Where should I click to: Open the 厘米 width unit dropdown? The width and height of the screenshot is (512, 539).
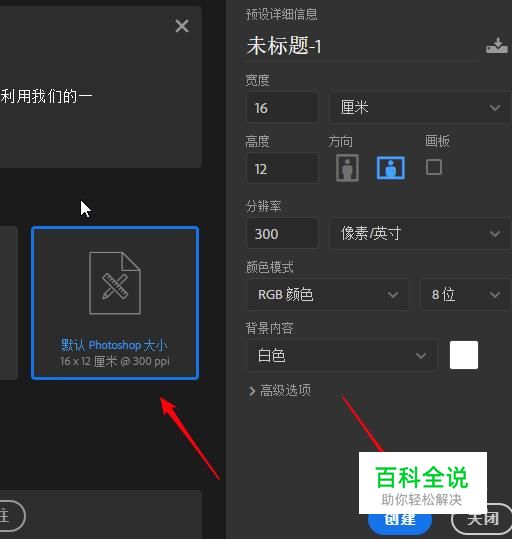click(420, 107)
